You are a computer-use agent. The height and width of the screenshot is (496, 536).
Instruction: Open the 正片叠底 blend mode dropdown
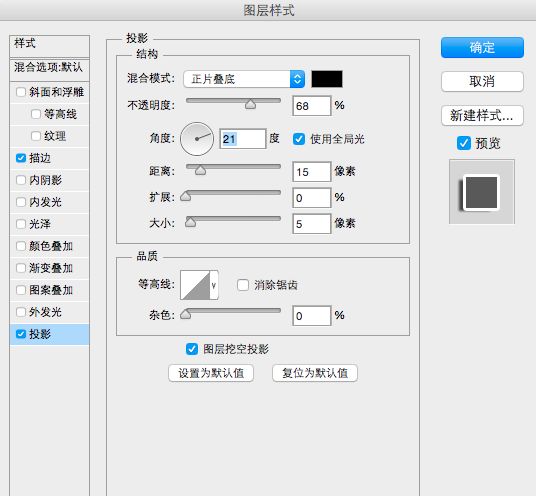click(244, 79)
